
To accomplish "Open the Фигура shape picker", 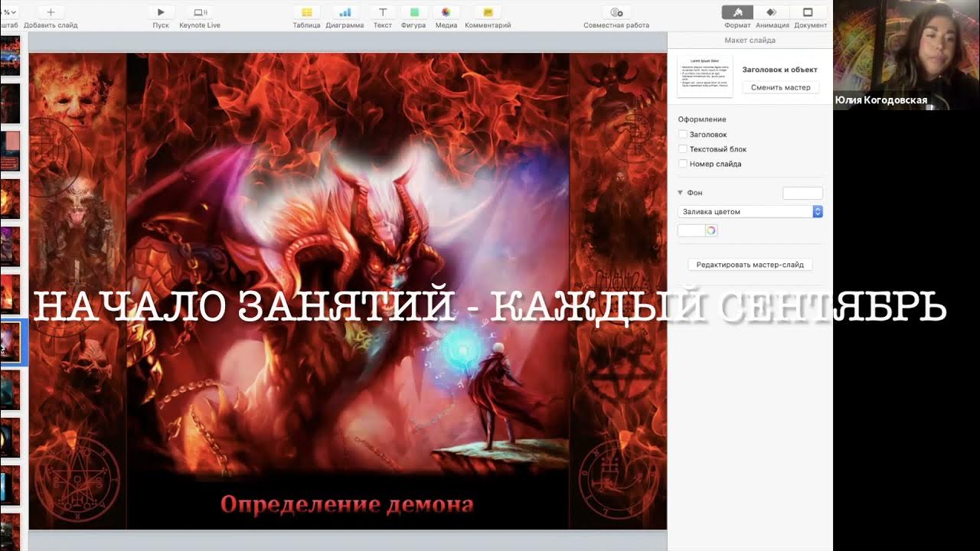I will pos(413,12).
